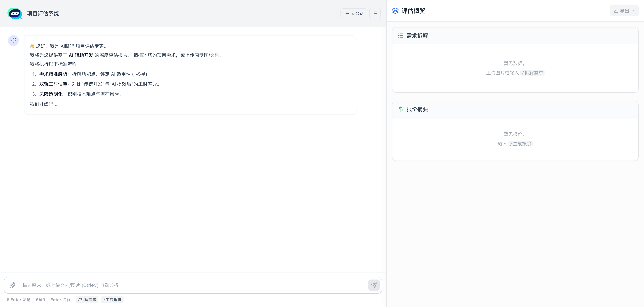Click the /生成报价 shortcut below the input box
Image resolution: width=644 pixels, height=307 pixels.
pos(112,299)
